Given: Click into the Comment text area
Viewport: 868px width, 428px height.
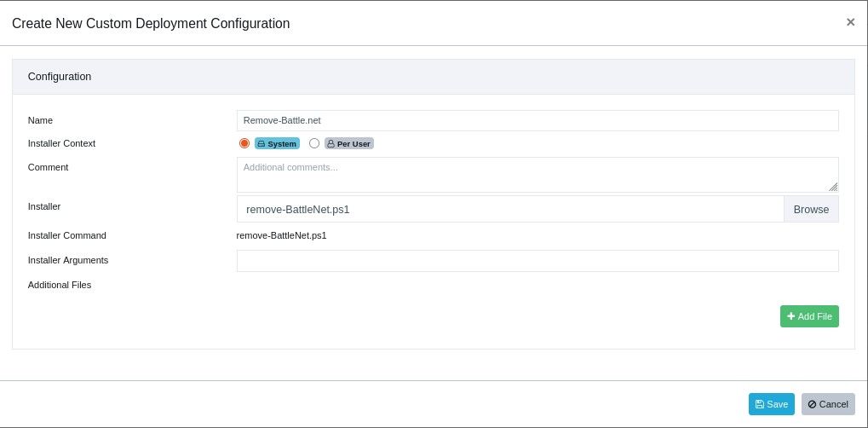Looking at the screenshot, I should click(x=537, y=174).
